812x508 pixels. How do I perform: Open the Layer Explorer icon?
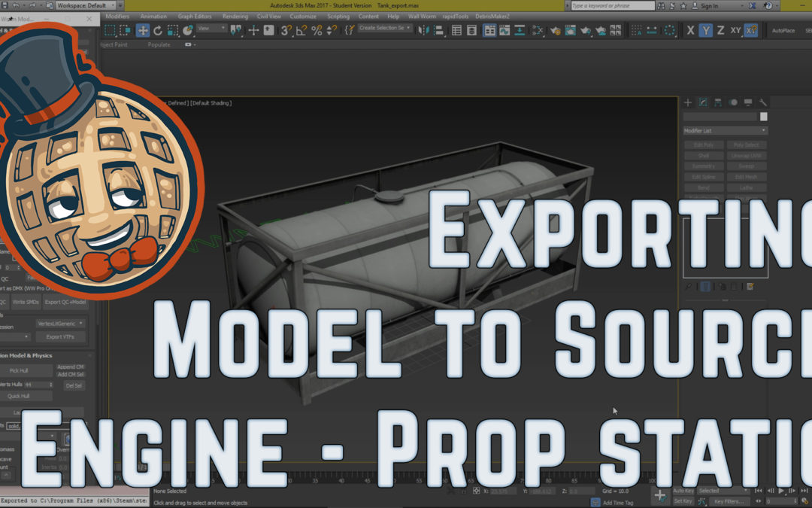(471, 31)
